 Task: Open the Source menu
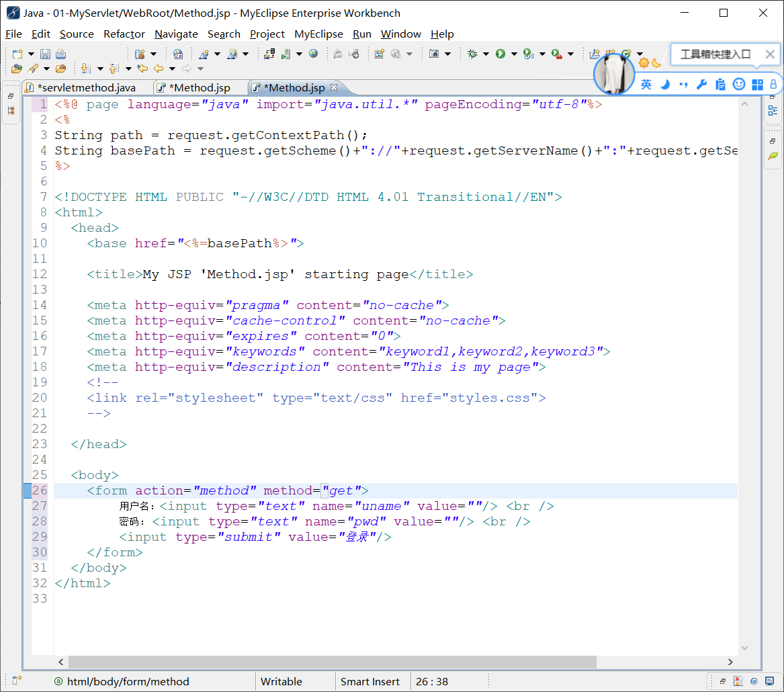(77, 34)
